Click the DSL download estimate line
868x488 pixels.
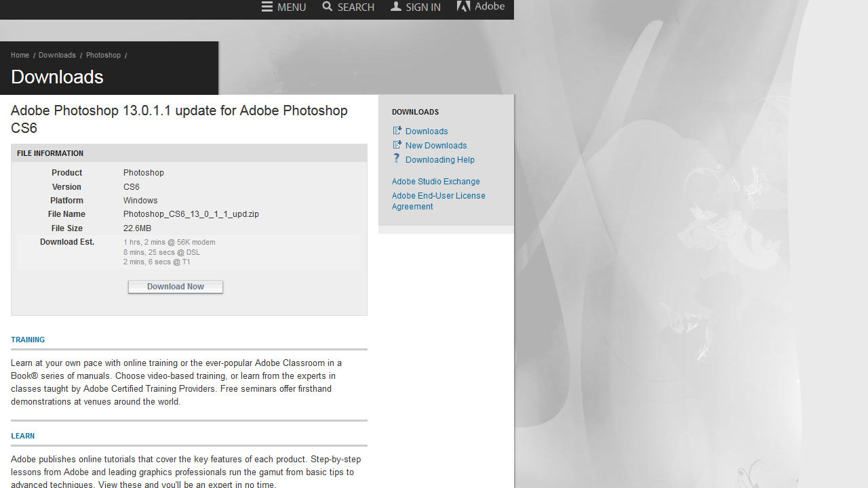(x=161, y=252)
